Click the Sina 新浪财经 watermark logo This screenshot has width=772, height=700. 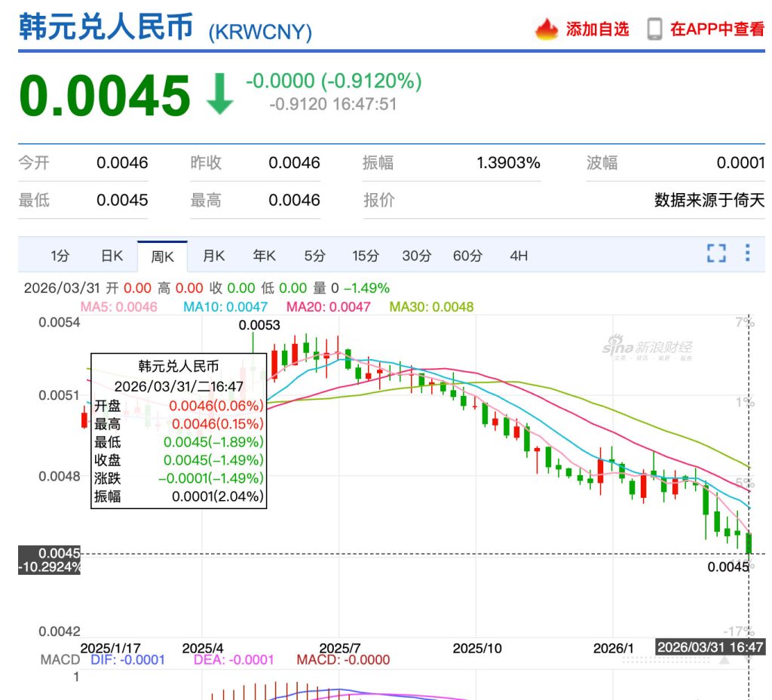[647, 348]
